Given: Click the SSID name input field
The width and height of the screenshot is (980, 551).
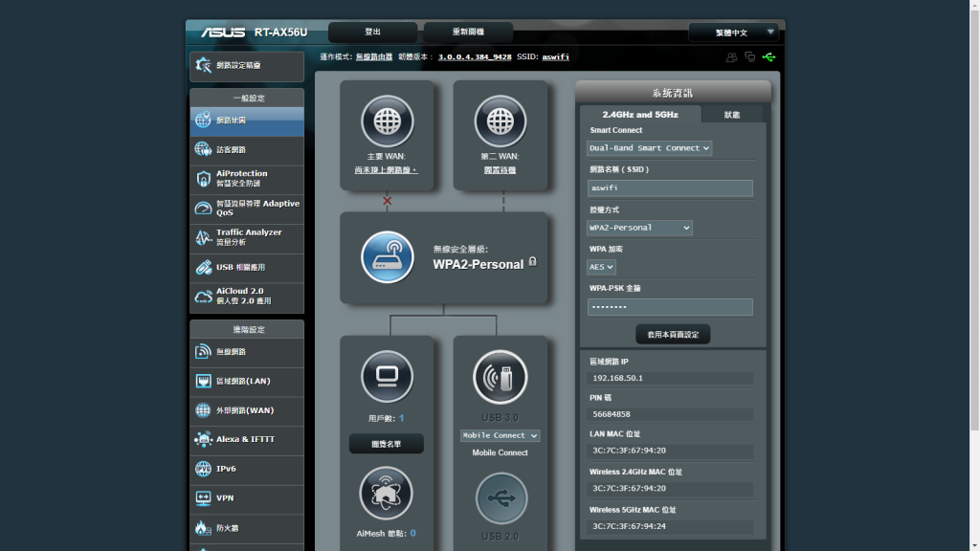Looking at the screenshot, I should (670, 188).
